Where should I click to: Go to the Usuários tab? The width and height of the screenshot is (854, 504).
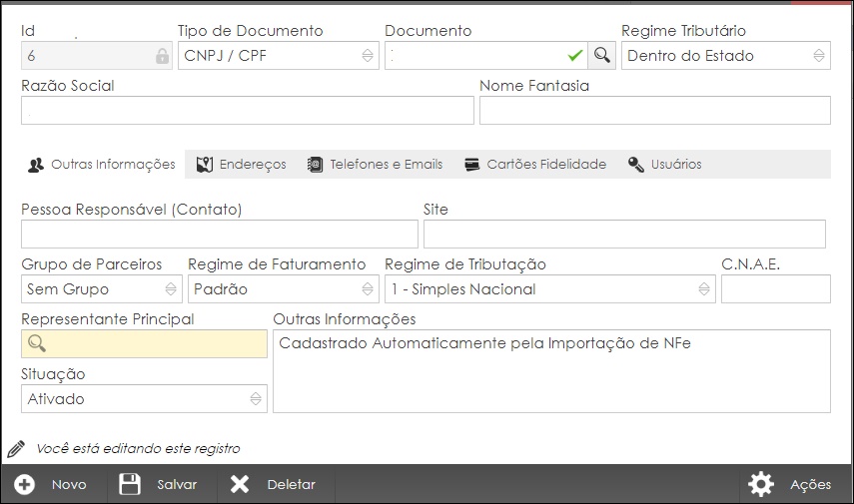(x=664, y=165)
